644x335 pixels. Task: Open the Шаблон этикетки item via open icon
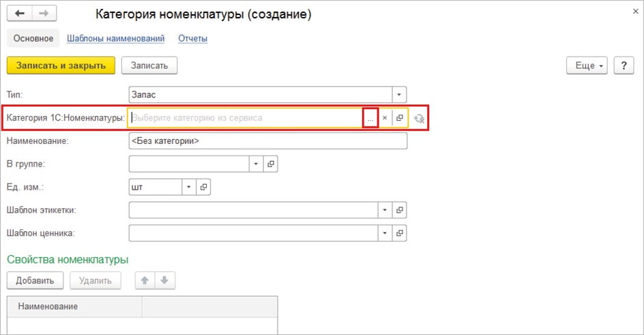[x=400, y=210]
